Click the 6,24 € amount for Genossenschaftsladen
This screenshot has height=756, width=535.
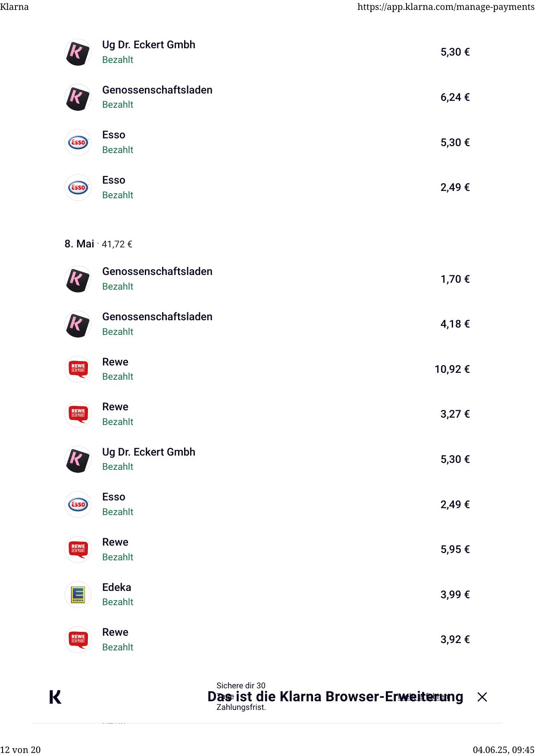tap(455, 97)
